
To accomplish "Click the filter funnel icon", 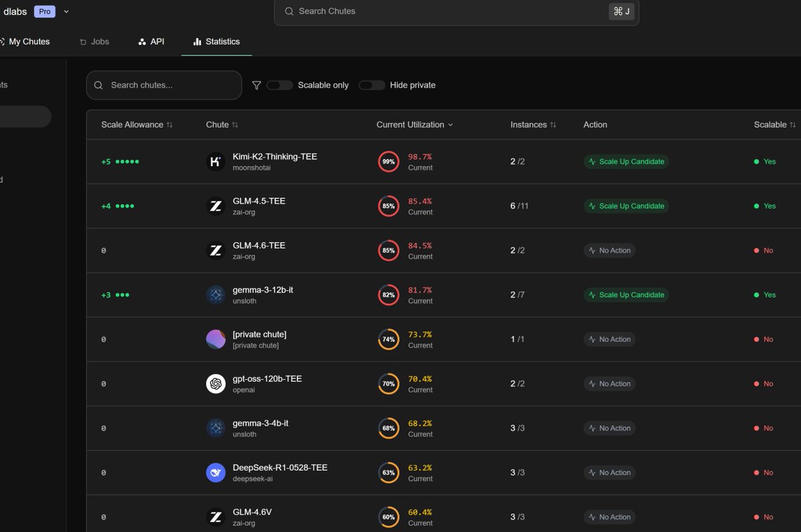I will [256, 85].
